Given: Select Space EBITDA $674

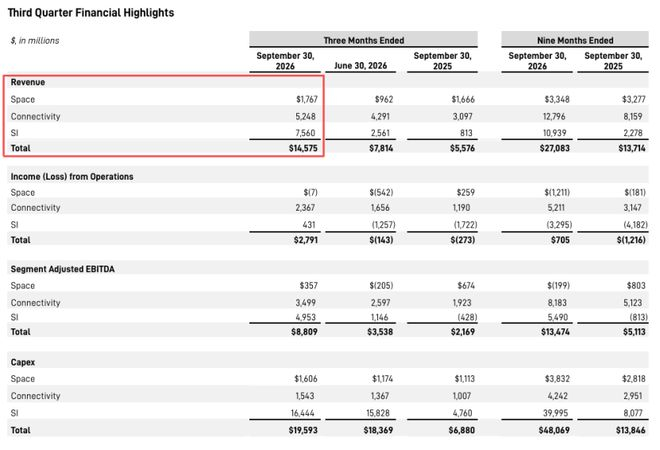Looking at the screenshot, I should tap(466, 285).
